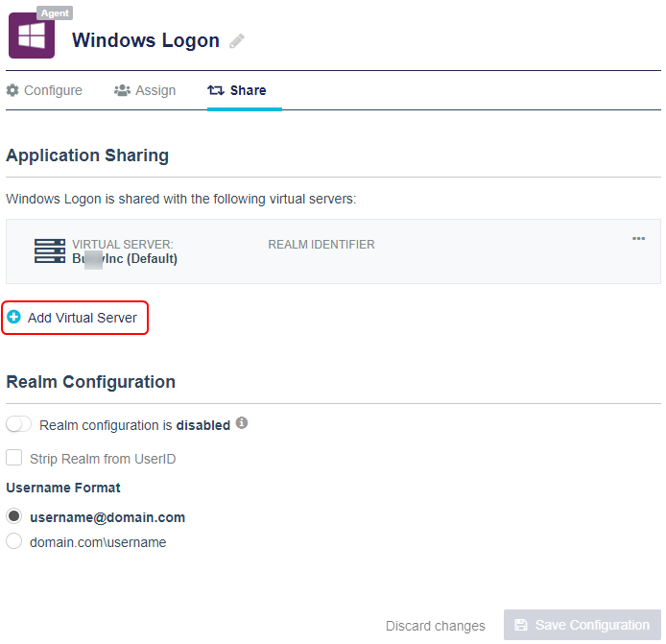Click Add Virtual Server link
The height and width of the screenshot is (644, 666).
(x=83, y=318)
